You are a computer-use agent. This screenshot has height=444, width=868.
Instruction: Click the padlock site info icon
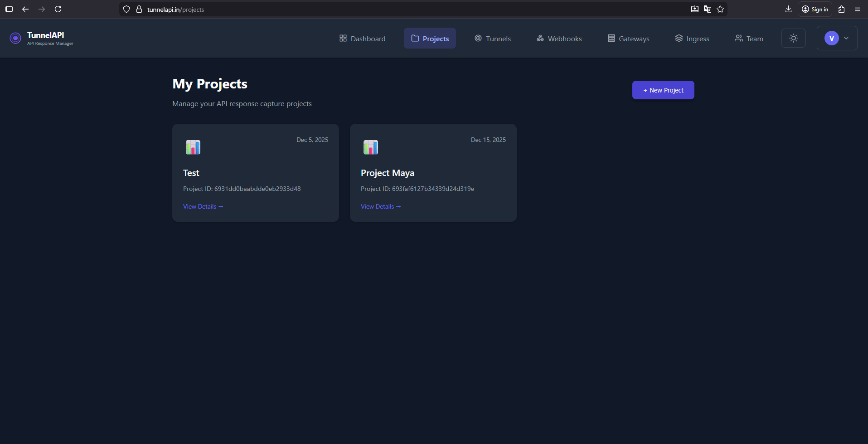click(139, 9)
